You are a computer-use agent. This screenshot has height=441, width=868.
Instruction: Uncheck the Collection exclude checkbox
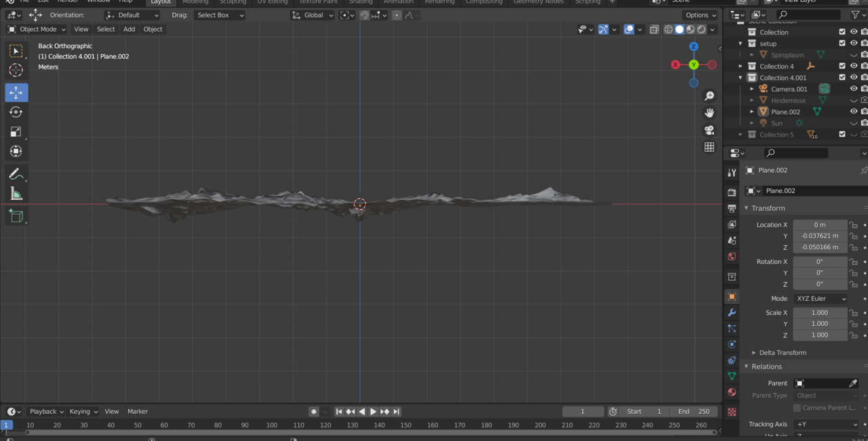click(x=842, y=32)
